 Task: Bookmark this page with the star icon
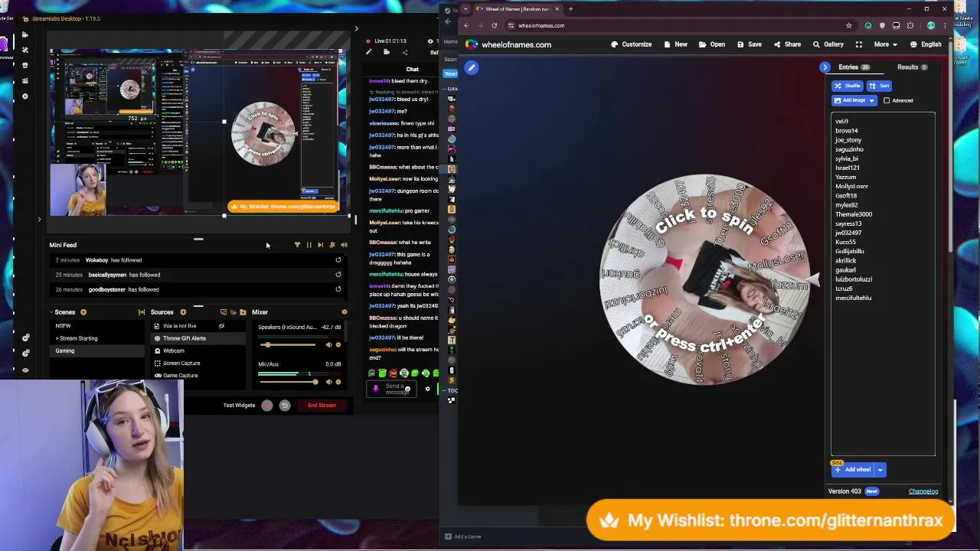pyautogui.click(x=848, y=25)
